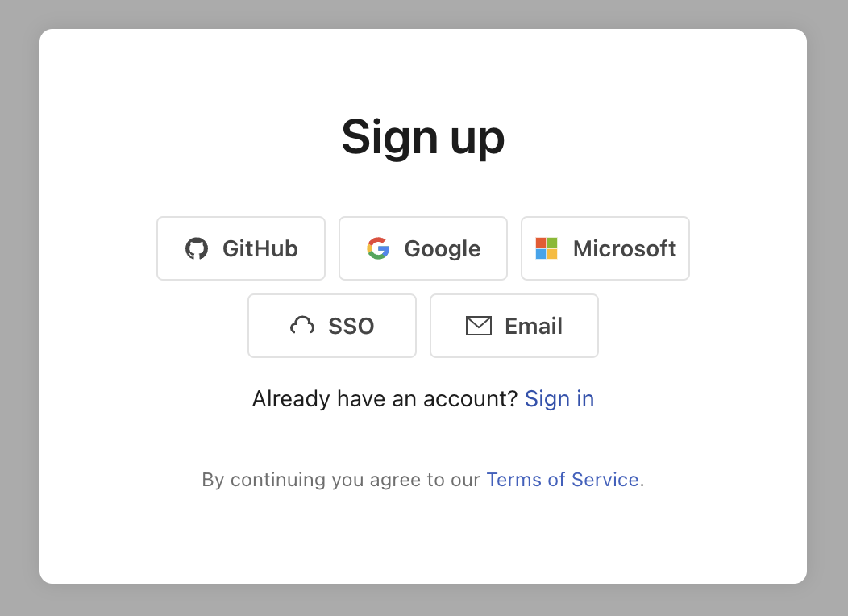View the Terms of Service

point(563,479)
